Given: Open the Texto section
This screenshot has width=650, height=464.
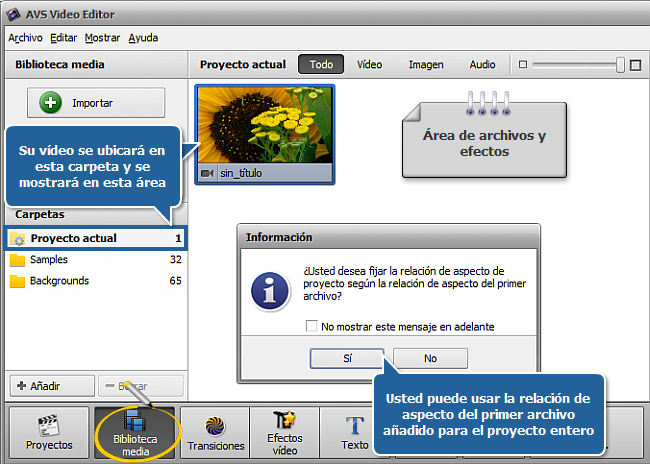Looking at the screenshot, I should [354, 432].
